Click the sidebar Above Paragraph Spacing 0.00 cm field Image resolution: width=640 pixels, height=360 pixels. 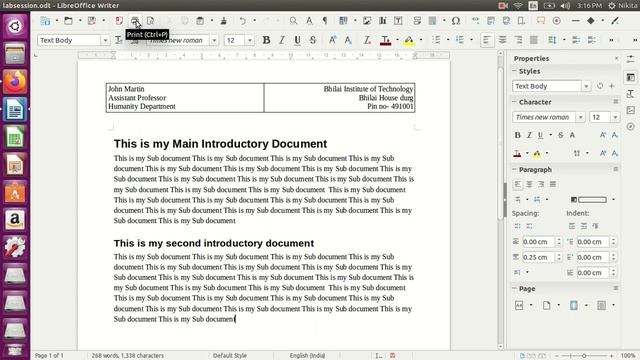click(x=538, y=242)
